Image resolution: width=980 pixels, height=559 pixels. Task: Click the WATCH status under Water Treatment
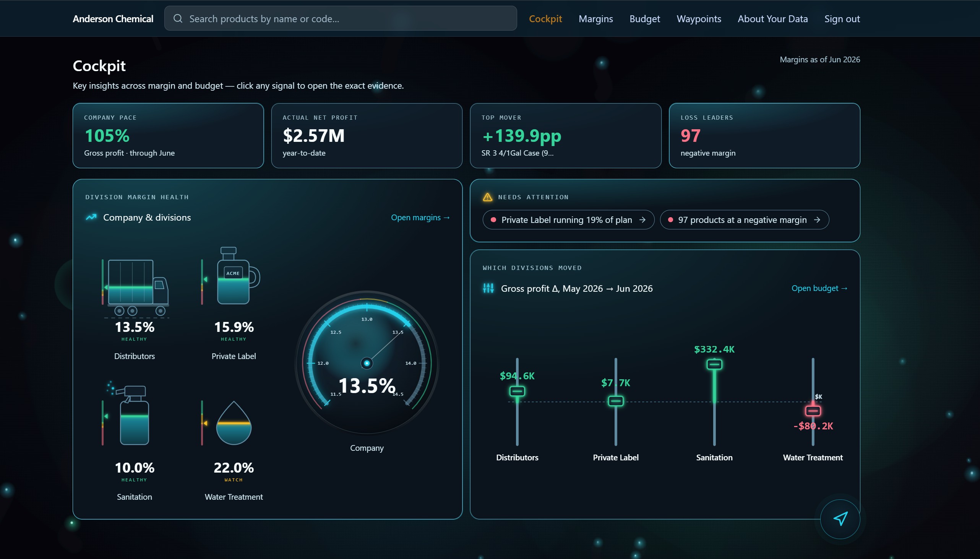[234, 479]
